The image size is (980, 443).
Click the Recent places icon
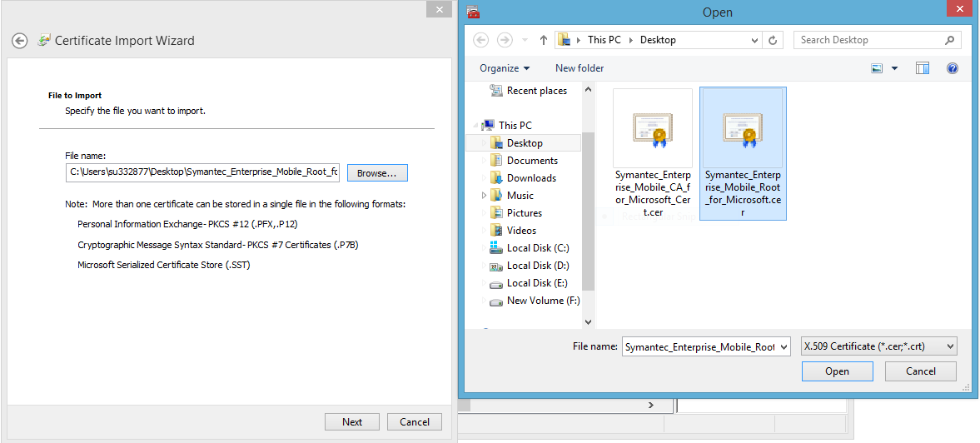pyautogui.click(x=496, y=91)
